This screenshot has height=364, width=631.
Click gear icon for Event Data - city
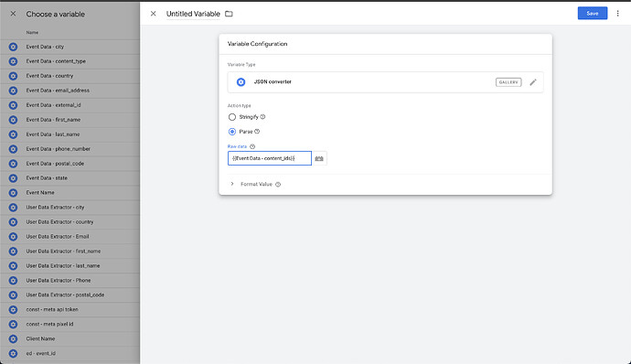pos(14,47)
